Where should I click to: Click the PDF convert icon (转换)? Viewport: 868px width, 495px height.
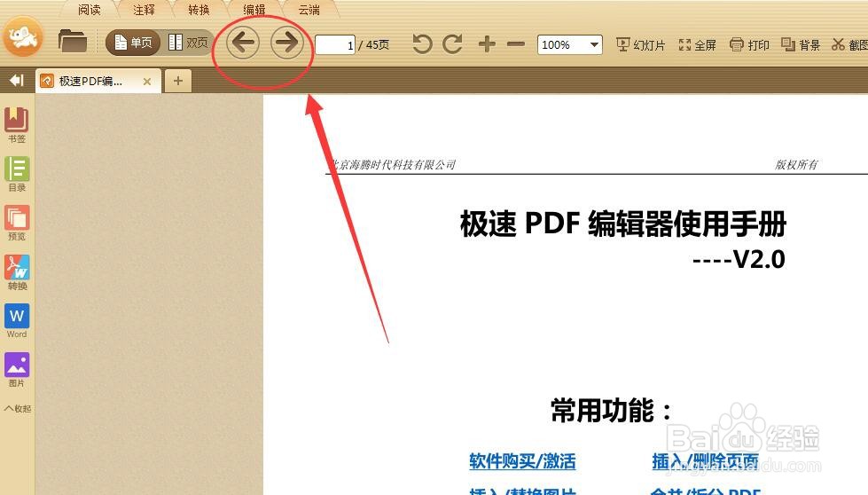pos(17,271)
